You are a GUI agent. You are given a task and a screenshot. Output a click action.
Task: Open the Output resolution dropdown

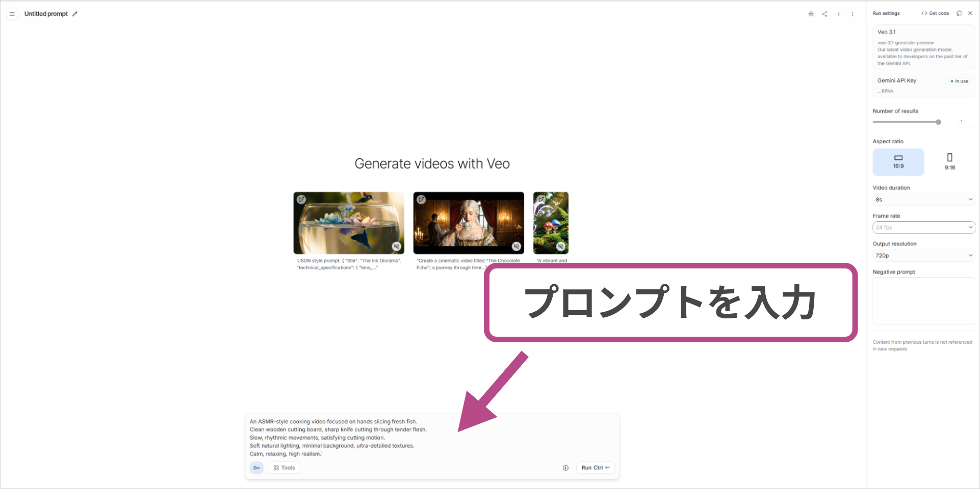pos(923,255)
